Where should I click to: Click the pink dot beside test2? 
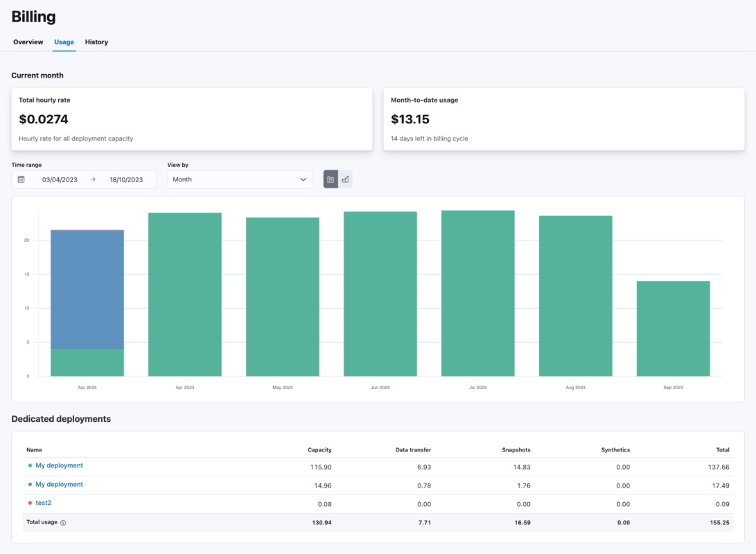coord(30,503)
